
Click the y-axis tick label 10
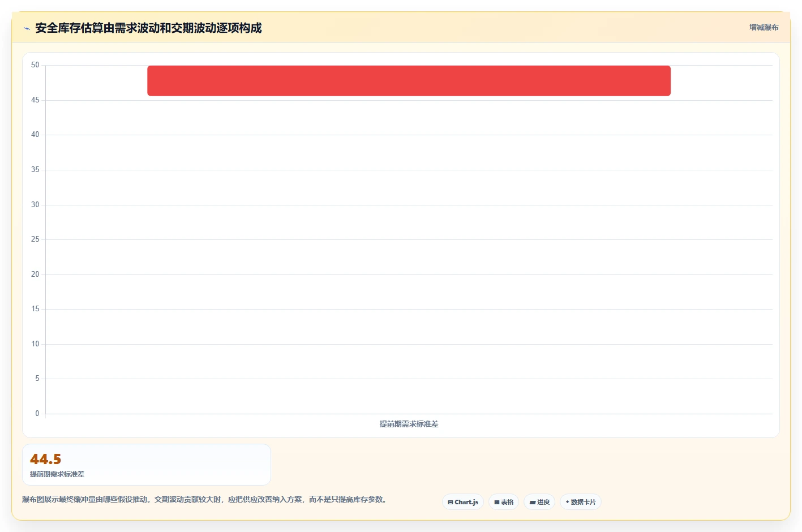[x=35, y=344]
